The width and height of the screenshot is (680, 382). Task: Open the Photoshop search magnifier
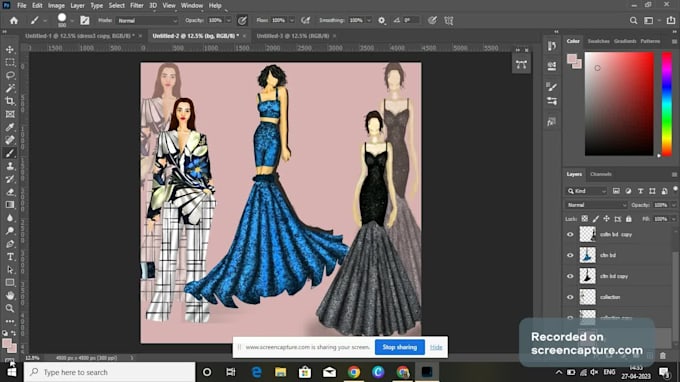[x=634, y=20]
